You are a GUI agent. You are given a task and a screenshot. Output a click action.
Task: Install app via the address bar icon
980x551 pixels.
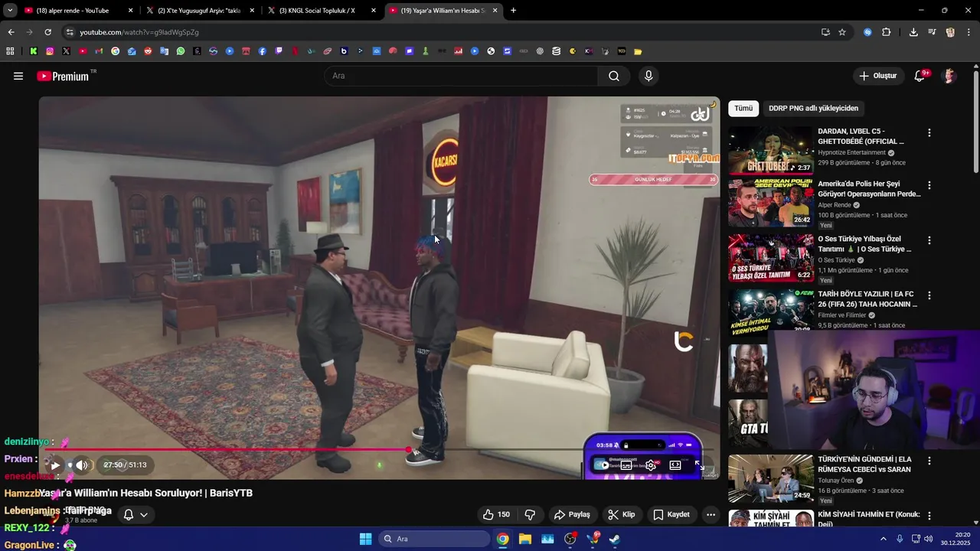point(825,32)
